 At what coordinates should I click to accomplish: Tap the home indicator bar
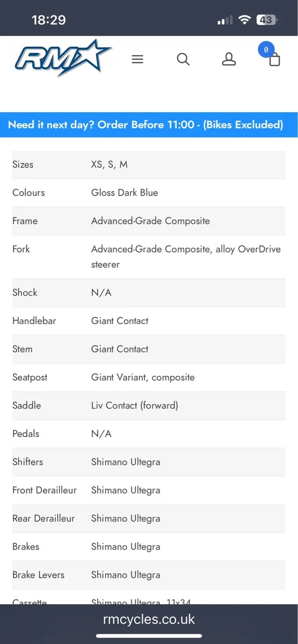click(149, 636)
